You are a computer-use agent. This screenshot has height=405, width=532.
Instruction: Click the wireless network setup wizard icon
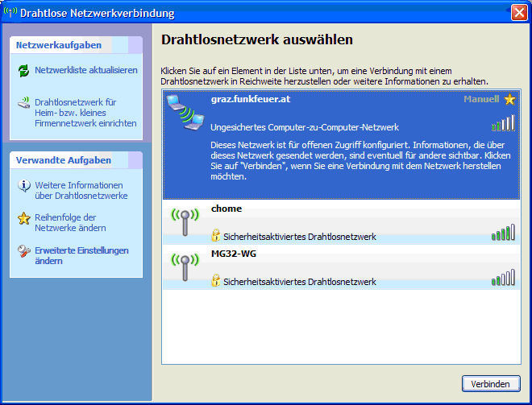pos(23,105)
